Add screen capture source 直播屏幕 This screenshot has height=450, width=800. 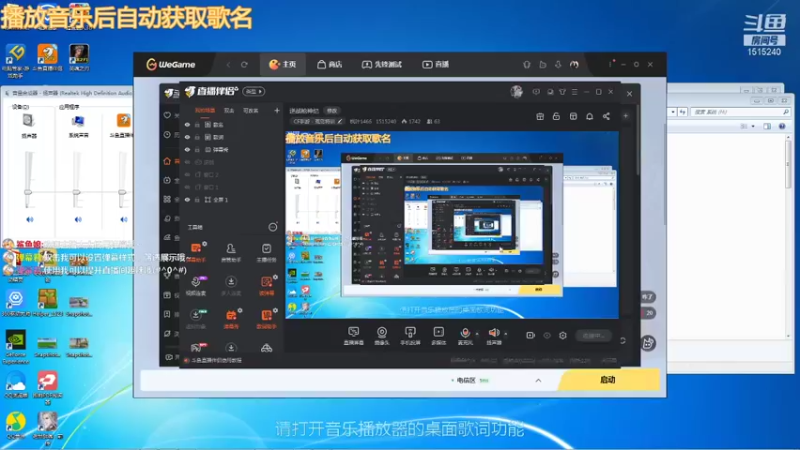coord(353,336)
